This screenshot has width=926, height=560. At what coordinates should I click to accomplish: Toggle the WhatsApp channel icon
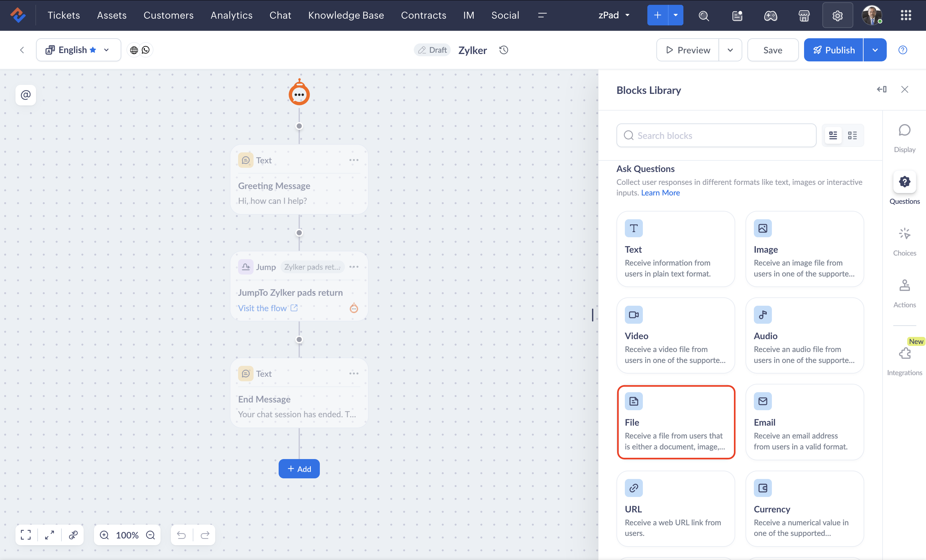point(146,50)
